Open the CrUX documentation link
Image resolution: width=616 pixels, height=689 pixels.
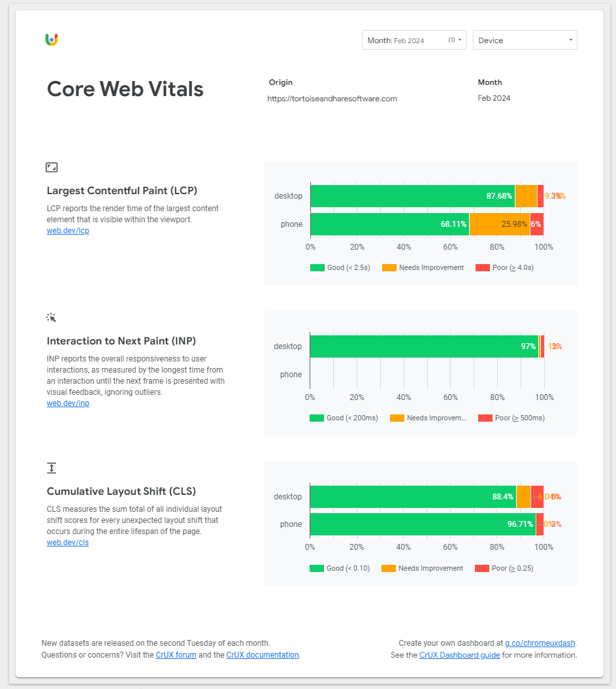click(x=263, y=655)
